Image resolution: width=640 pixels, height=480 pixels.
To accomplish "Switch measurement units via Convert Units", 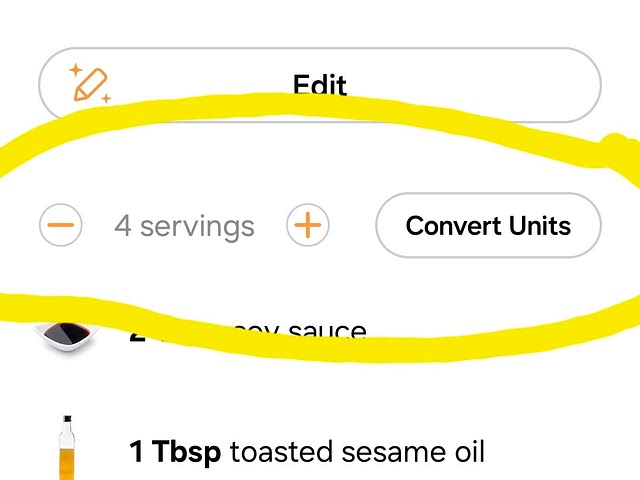I will (488, 226).
